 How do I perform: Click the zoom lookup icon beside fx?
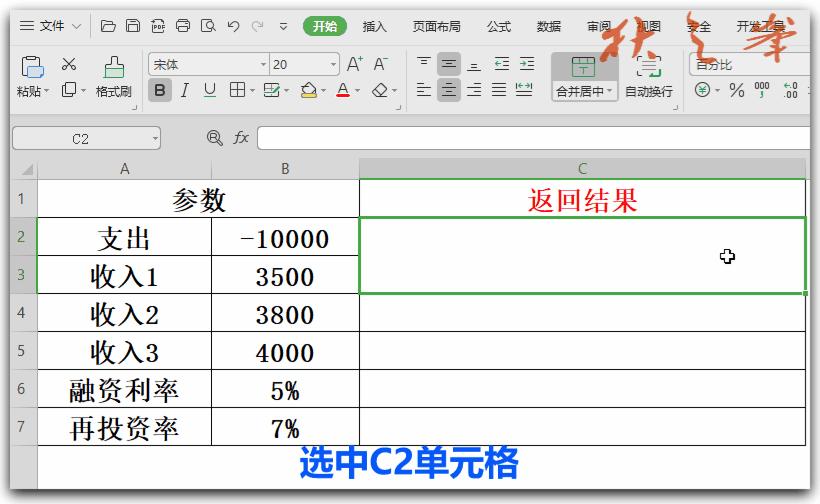pos(214,138)
